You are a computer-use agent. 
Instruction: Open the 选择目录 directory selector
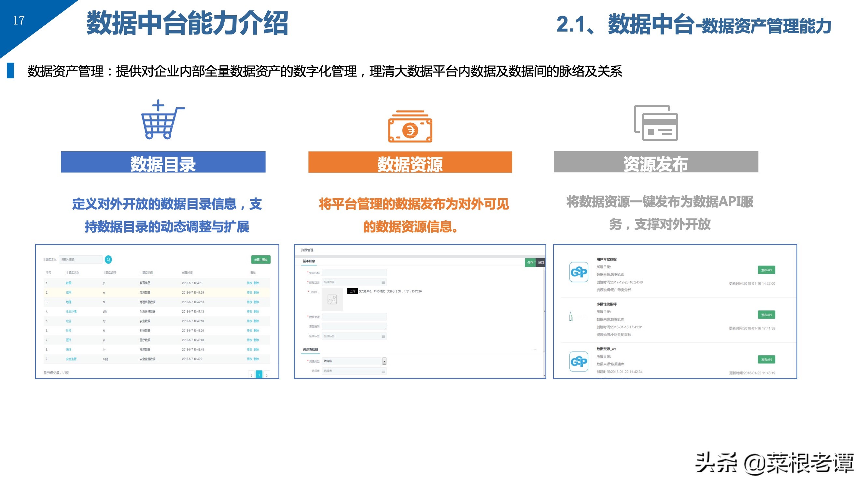coord(354,282)
